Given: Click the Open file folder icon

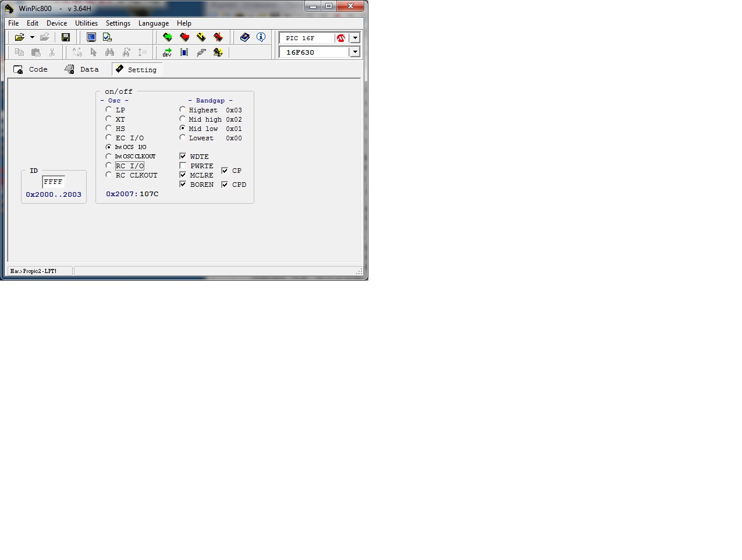Looking at the screenshot, I should click(19, 37).
